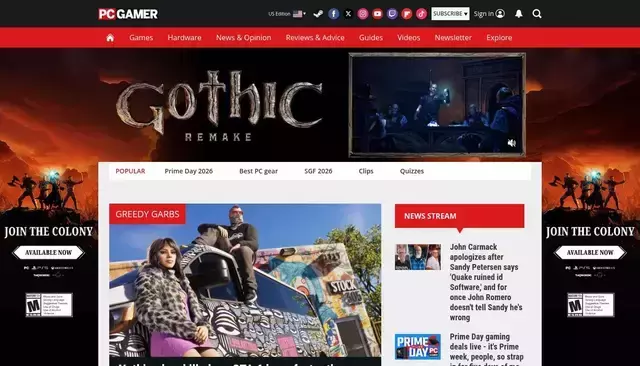Viewport: 640px width, 366px height.
Task: Click the PC Gamer logo
Action: point(128,14)
